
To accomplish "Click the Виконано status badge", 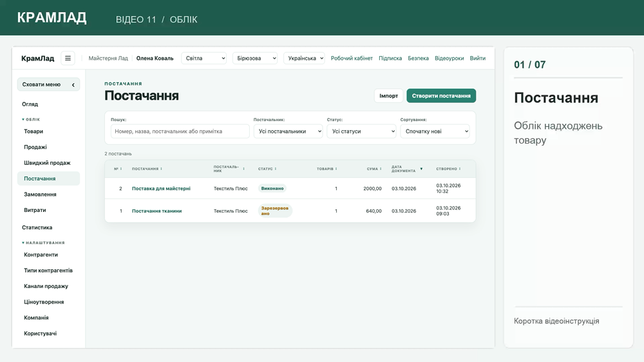I will pyautogui.click(x=272, y=189).
